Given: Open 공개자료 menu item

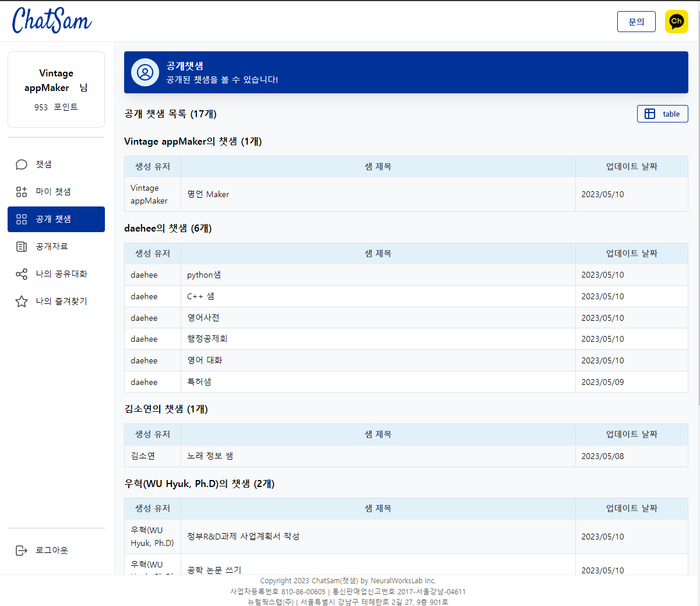Looking at the screenshot, I should click(x=56, y=247).
